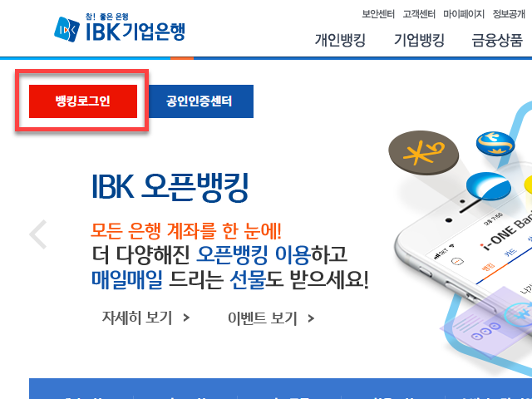Open the 공인인증센터 button
Screen dimensions: 532x399
click(200, 101)
